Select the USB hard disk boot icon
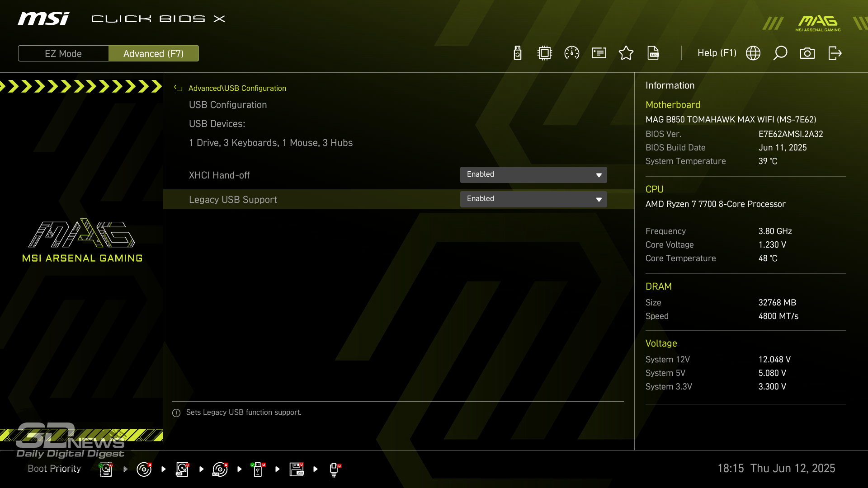This screenshot has height=488, width=868. (x=182, y=469)
